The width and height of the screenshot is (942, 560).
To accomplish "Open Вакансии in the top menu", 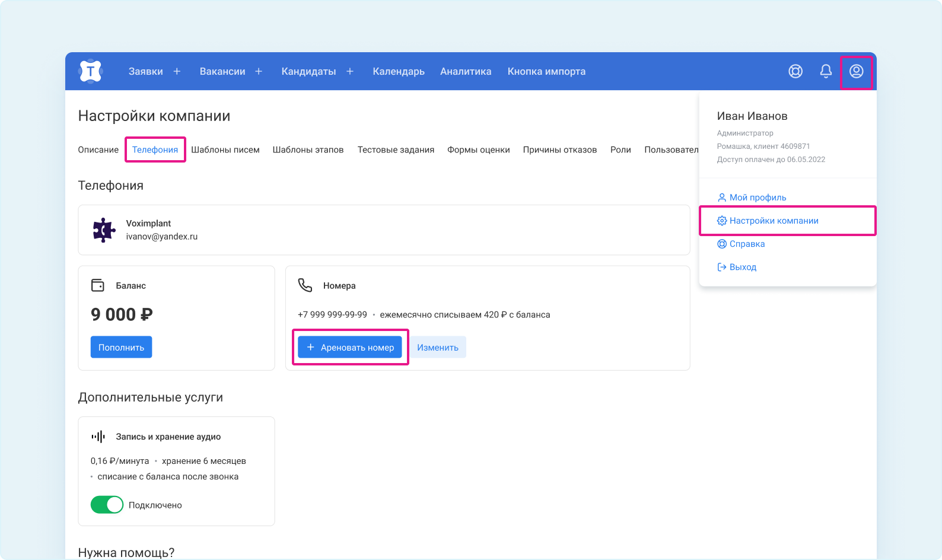I will [x=222, y=71].
